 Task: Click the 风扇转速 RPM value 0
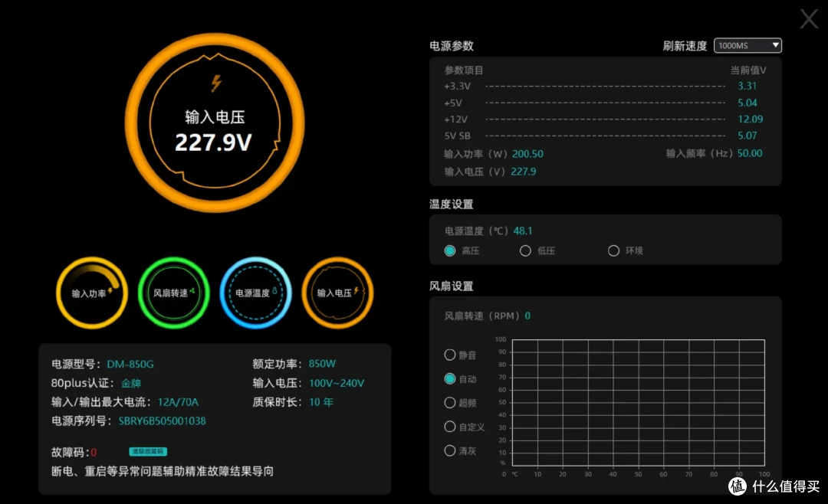tap(527, 316)
